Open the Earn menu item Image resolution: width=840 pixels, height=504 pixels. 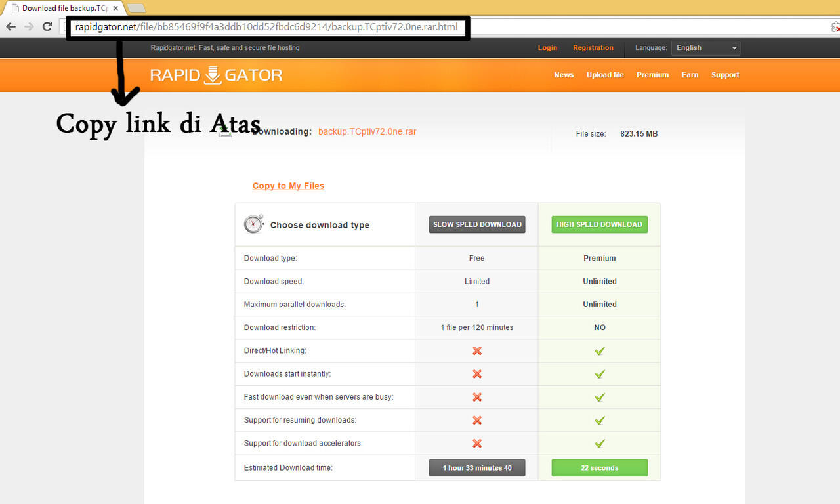pyautogui.click(x=690, y=75)
